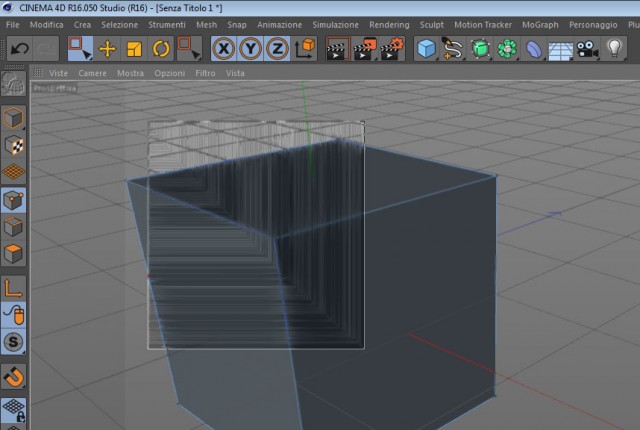Select the Scale tool
The image size is (640, 430).
(134, 49)
